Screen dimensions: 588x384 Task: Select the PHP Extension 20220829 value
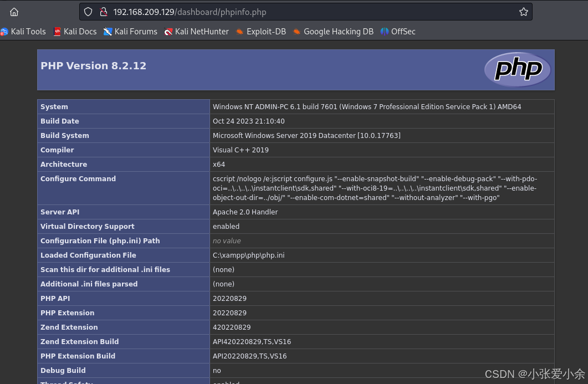229,313
